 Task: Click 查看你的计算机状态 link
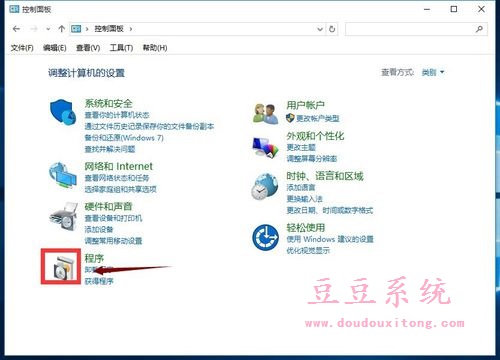tap(117, 115)
